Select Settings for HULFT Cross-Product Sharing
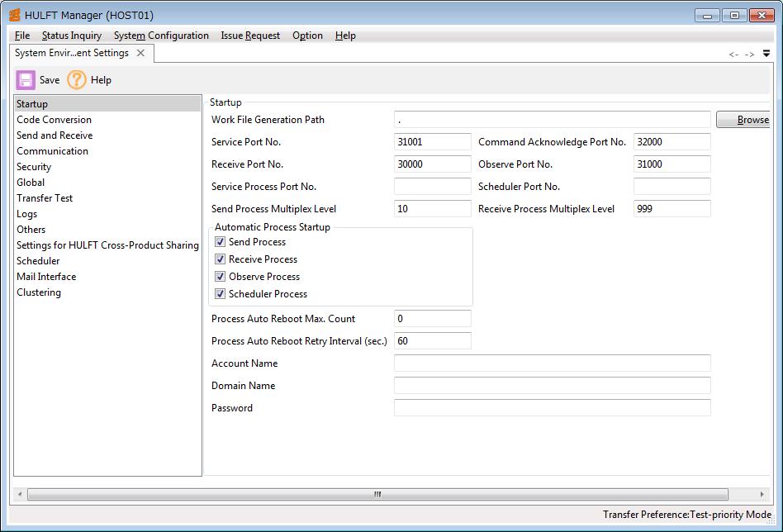 pyautogui.click(x=107, y=245)
